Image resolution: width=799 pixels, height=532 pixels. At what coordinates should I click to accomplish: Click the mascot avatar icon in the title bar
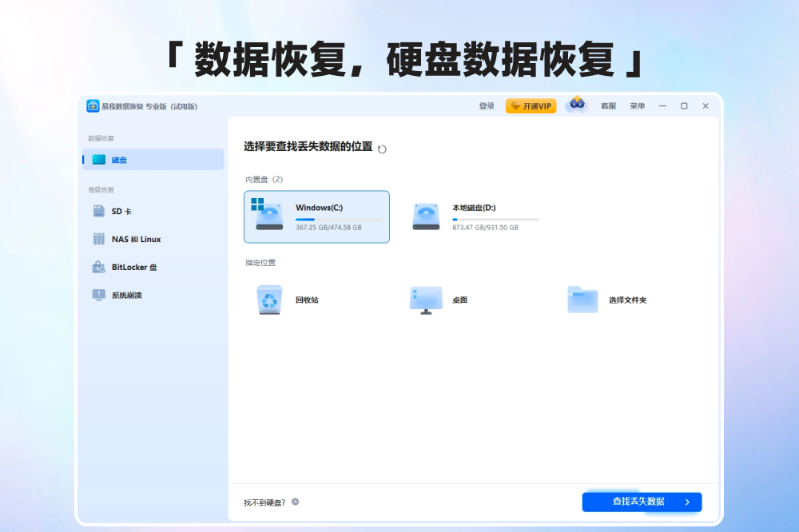point(576,105)
